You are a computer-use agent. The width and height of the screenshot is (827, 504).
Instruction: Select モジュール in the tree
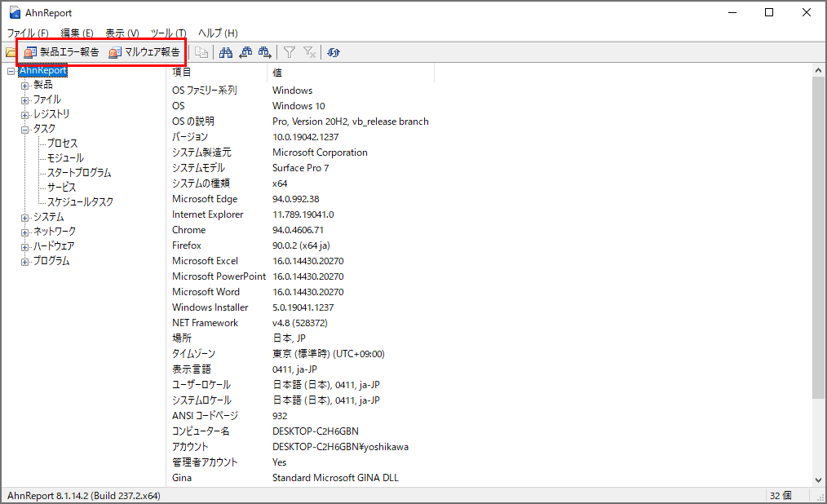(x=65, y=158)
